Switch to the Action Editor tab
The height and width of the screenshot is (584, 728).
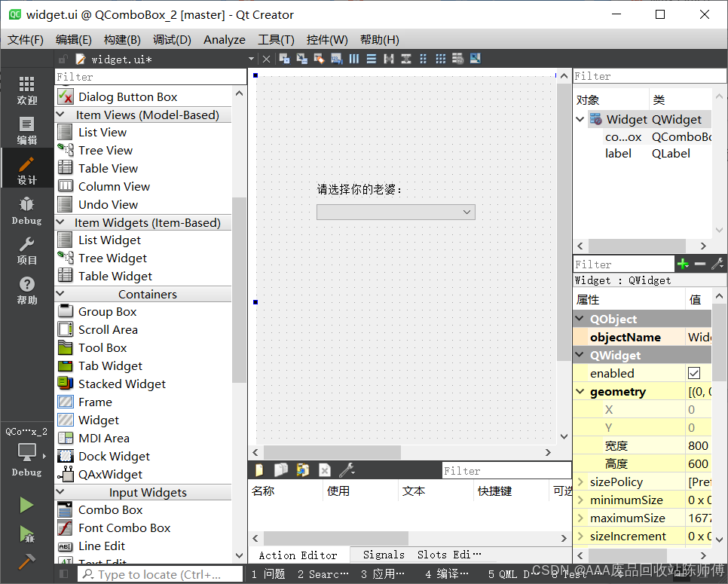pyautogui.click(x=298, y=555)
